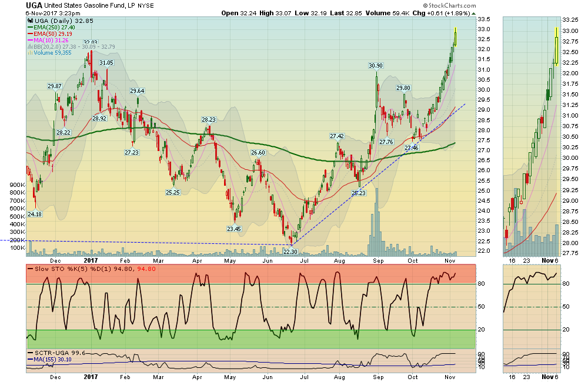
Task: Select the EMA(250) green legend line
Action: click(x=31, y=28)
